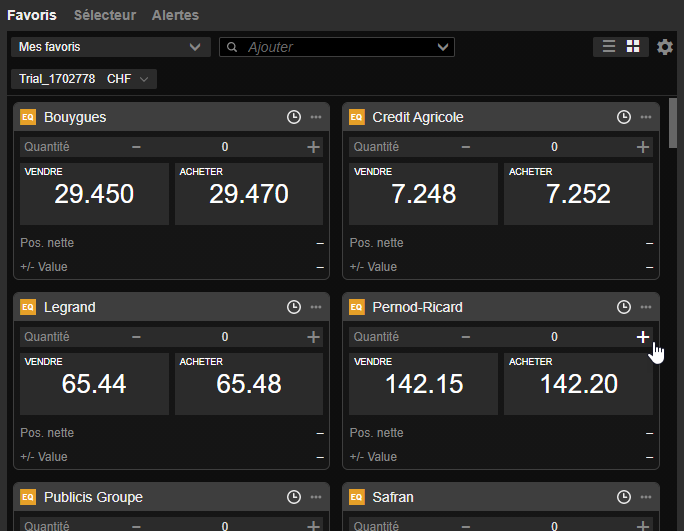
Task: Decrease Legrand quantity with minus
Action: point(137,337)
